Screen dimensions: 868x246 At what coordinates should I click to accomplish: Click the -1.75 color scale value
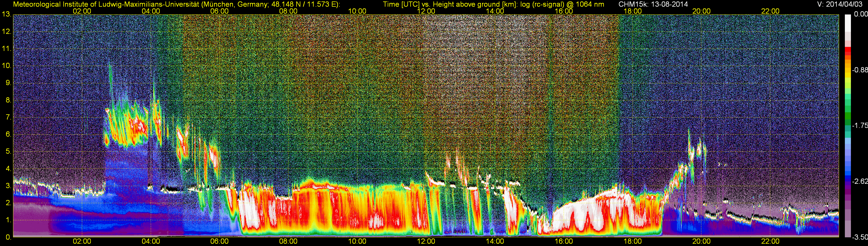coord(860,126)
